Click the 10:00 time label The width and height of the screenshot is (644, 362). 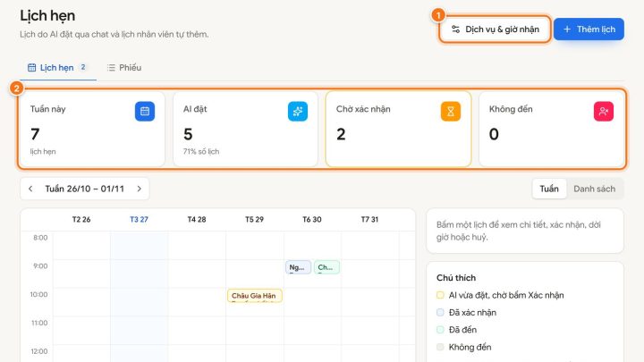[39, 294]
